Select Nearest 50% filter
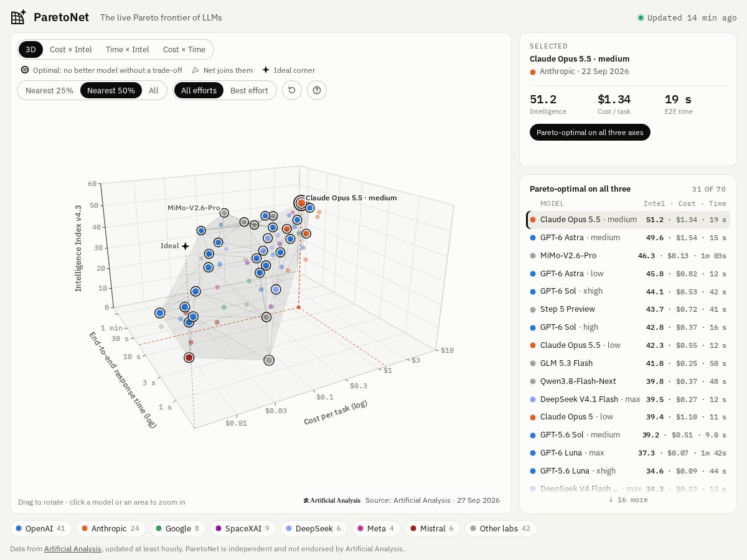This screenshot has height=560, width=747. [111, 90]
